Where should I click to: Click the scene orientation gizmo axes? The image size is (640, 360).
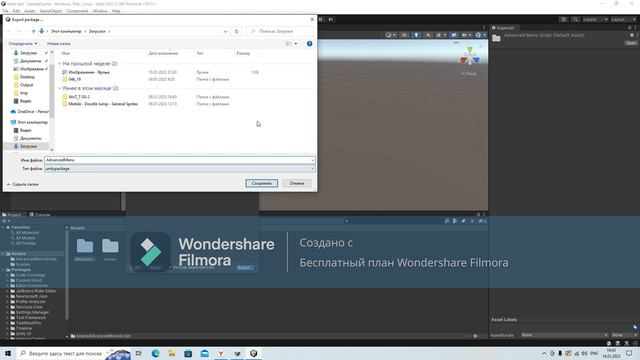(x=470, y=56)
